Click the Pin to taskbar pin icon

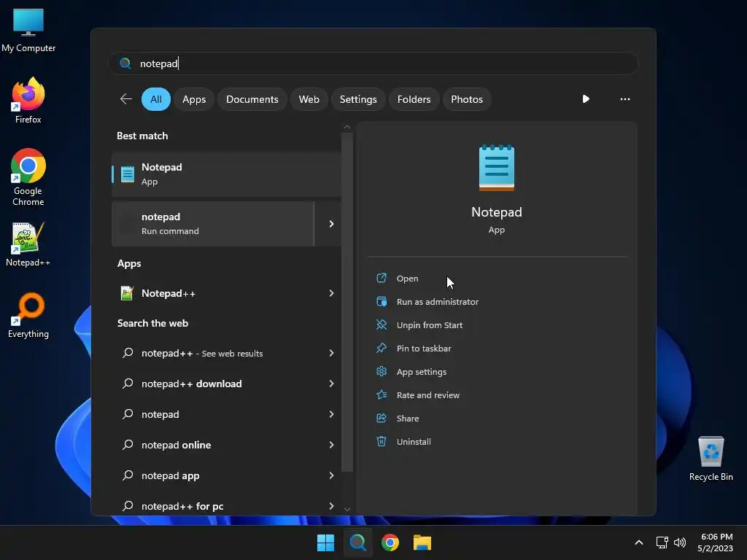click(381, 348)
